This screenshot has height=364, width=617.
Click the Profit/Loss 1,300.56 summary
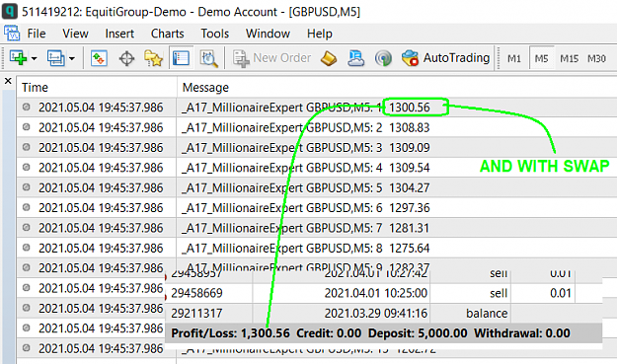coord(230,333)
